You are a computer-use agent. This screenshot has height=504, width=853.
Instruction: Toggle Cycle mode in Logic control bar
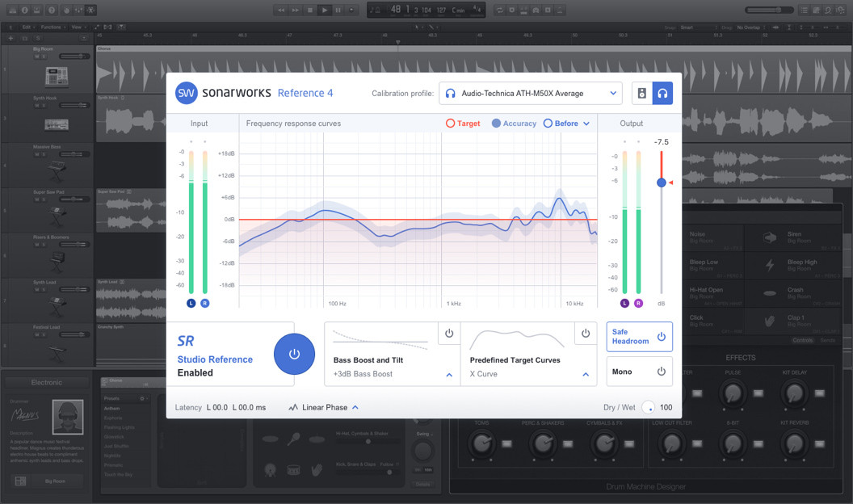pos(500,10)
